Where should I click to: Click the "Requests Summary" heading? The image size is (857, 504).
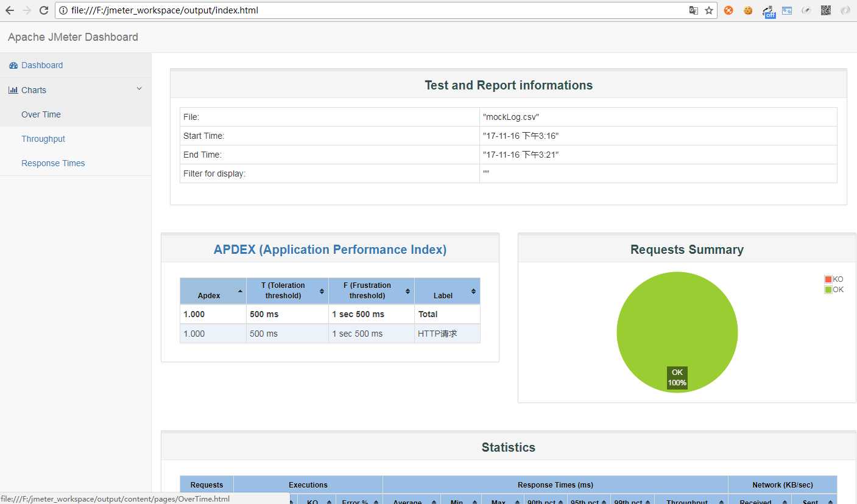pyautogui.click(x=687, y=250)
